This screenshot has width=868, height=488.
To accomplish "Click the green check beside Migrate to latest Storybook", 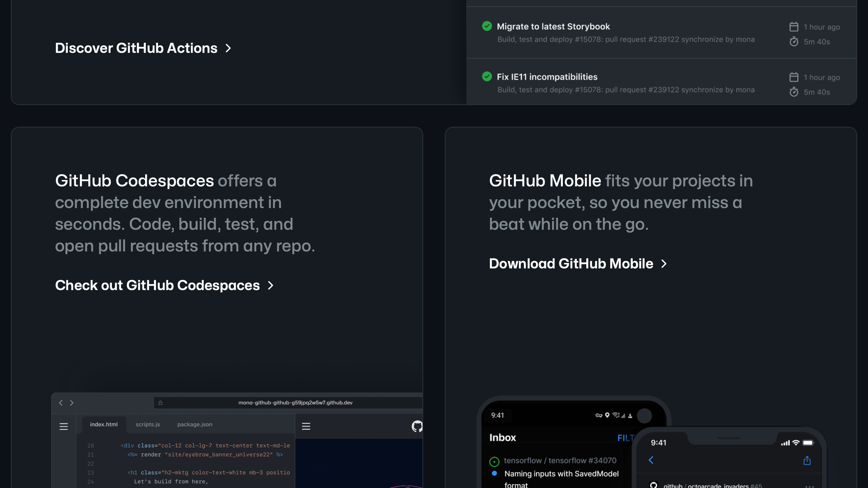I will (487, 26).
